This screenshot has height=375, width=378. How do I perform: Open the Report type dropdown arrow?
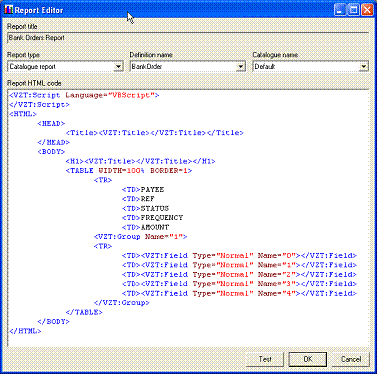[x=118, y=67]
